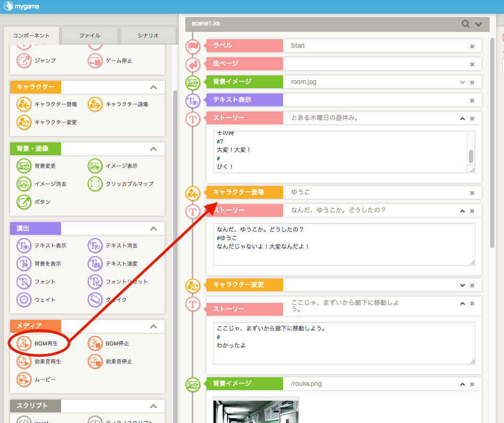Remove the ラベル Start row
The width and height of the screenshot is (504, 423).
click(472, 46)
